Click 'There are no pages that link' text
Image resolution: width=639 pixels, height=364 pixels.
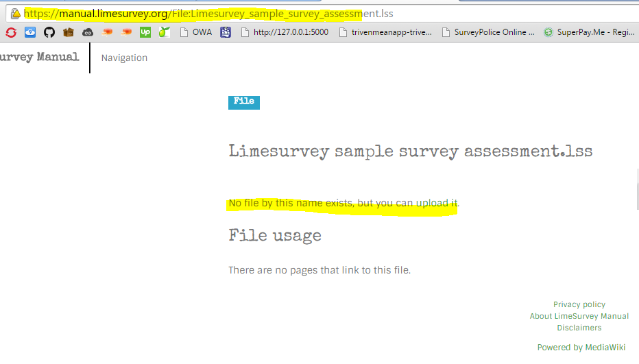[x=319, y=270]
